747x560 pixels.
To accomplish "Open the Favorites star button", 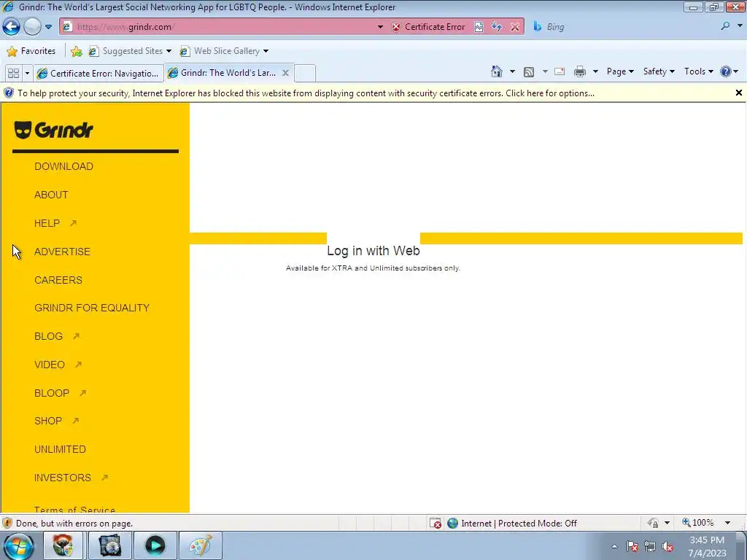I will [31, 51].
